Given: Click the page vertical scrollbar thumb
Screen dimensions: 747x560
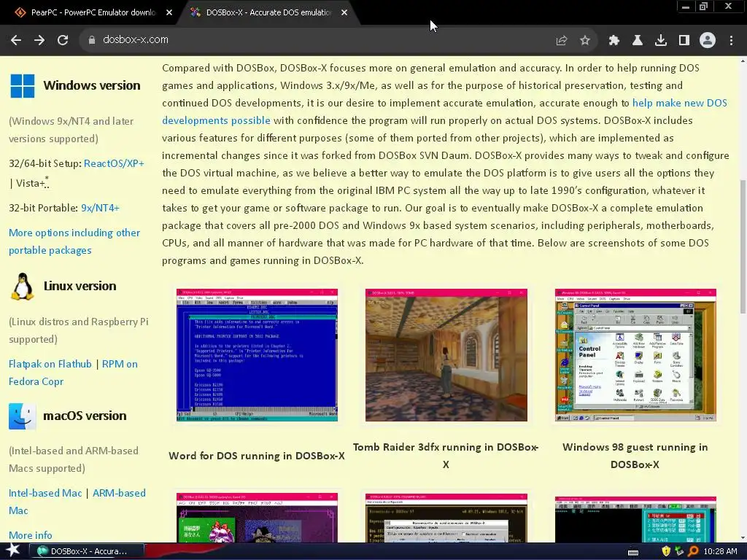Looking at the screenshot, I should click(743, 246).
